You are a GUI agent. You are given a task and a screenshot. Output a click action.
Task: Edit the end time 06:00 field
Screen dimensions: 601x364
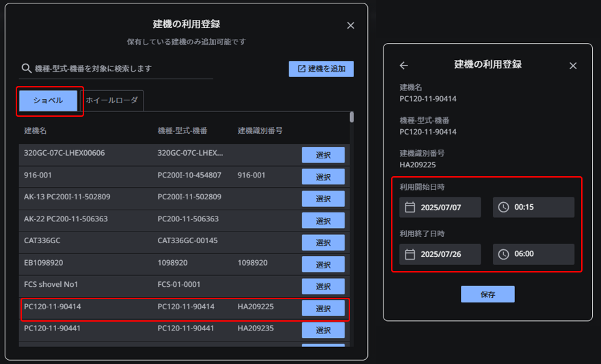[533, 254]
